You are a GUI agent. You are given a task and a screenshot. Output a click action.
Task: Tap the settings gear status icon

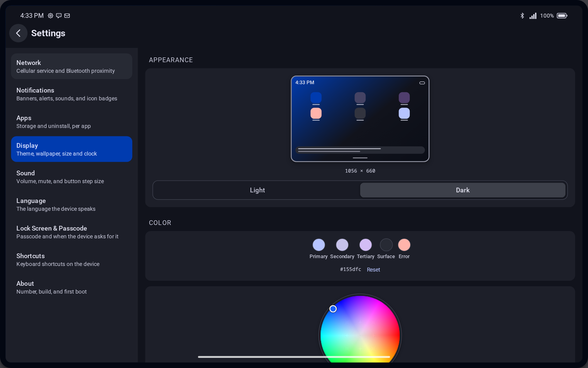(50, 16)
